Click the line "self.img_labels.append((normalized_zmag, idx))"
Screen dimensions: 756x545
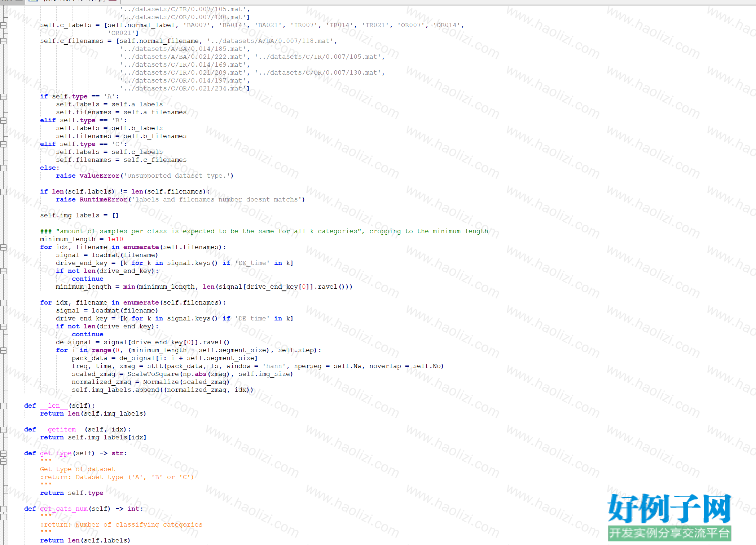coord(162,390)
